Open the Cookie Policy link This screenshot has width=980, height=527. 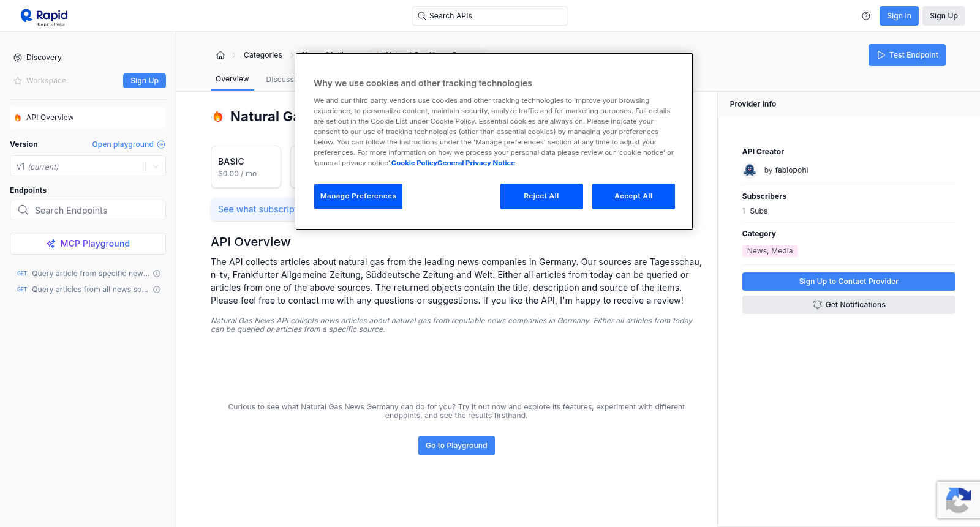tap(414, 163)
